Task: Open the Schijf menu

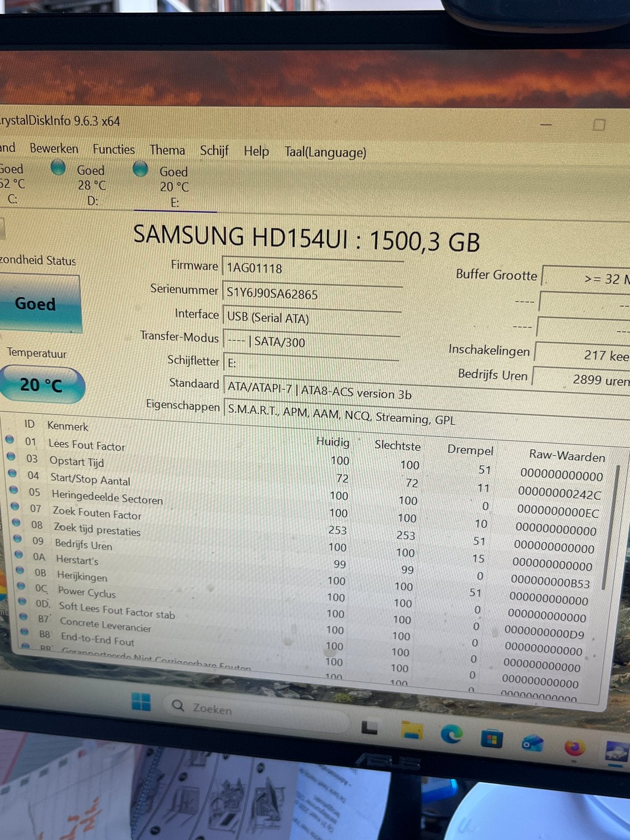Action: click(214, 151)
